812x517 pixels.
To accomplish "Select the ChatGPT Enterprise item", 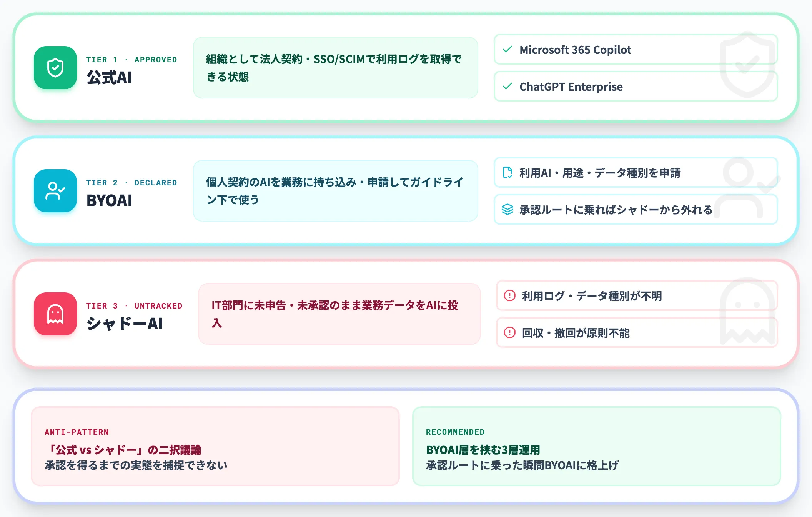I will coord(636,86).
